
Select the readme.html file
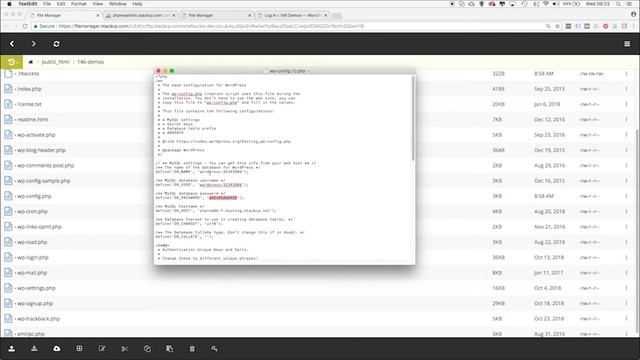[33, 120]
